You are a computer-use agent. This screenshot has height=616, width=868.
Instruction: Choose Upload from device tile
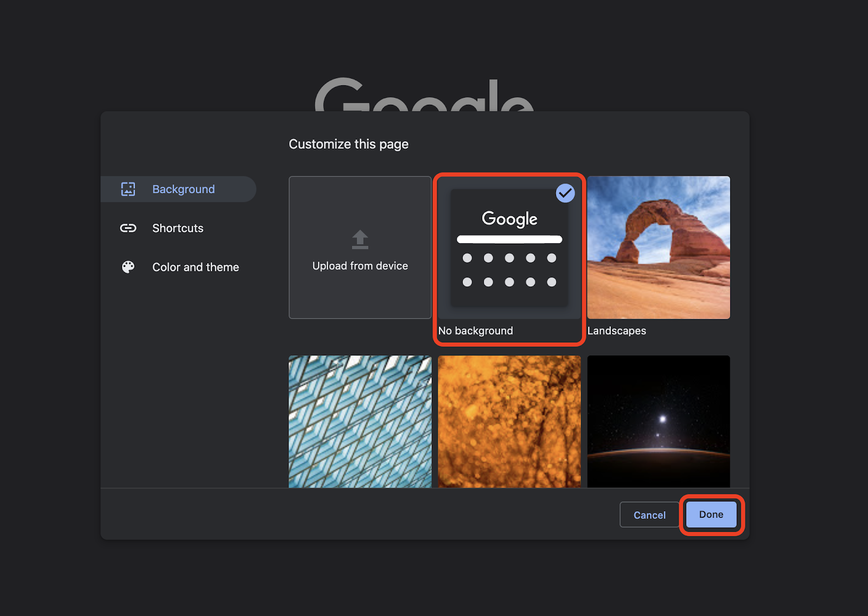[360, 247]
